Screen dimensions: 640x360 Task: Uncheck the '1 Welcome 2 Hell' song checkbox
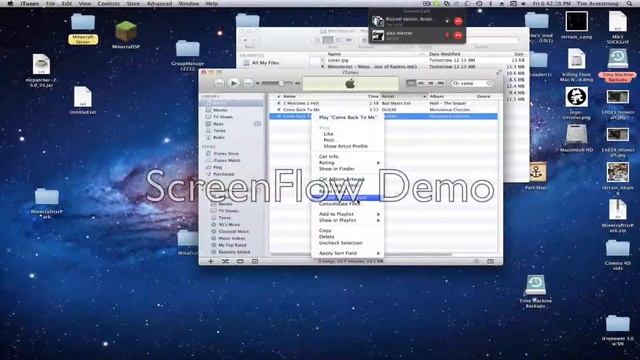click(279, 103)
